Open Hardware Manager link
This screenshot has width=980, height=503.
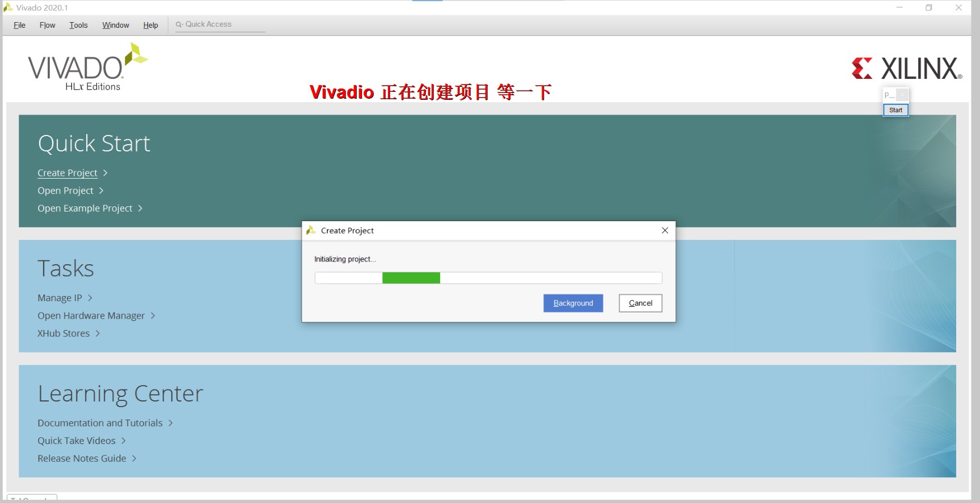pos(91,316)
